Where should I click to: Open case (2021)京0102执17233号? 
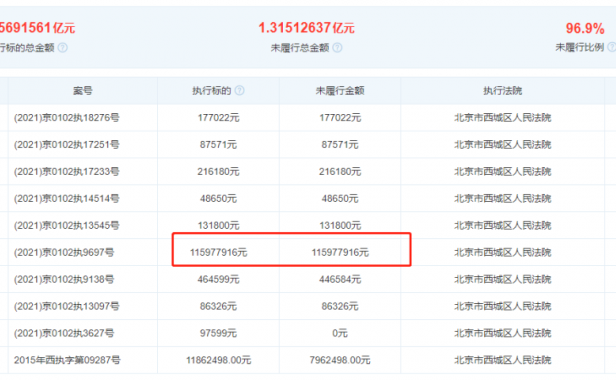(x=66, y=172)
